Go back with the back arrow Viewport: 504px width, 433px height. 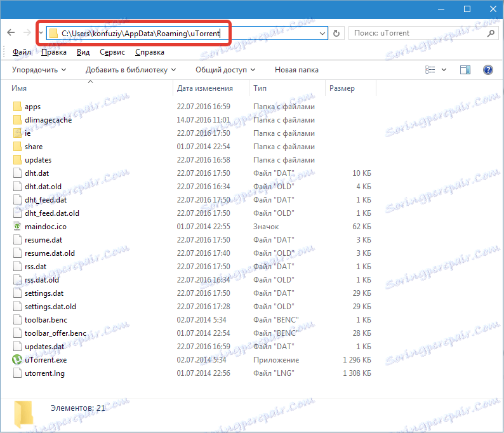pos(11,32)
